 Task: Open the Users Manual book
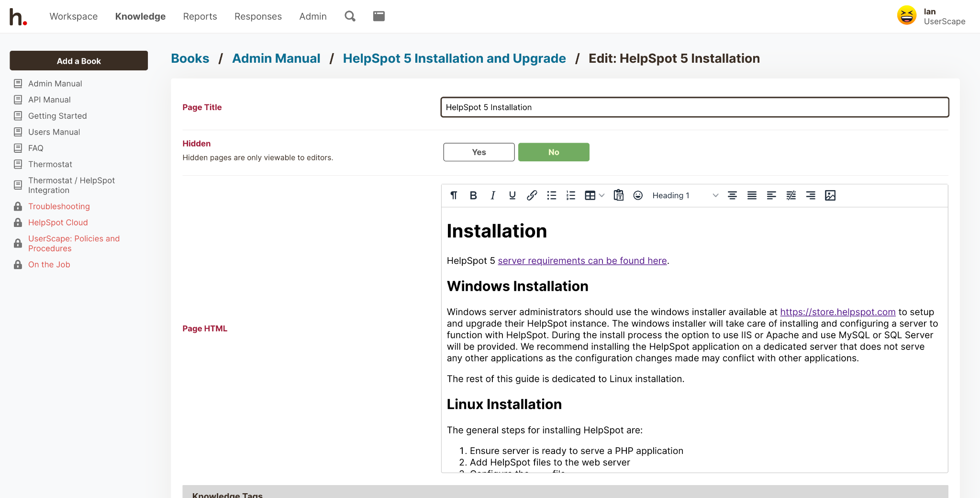click(54, 132)
